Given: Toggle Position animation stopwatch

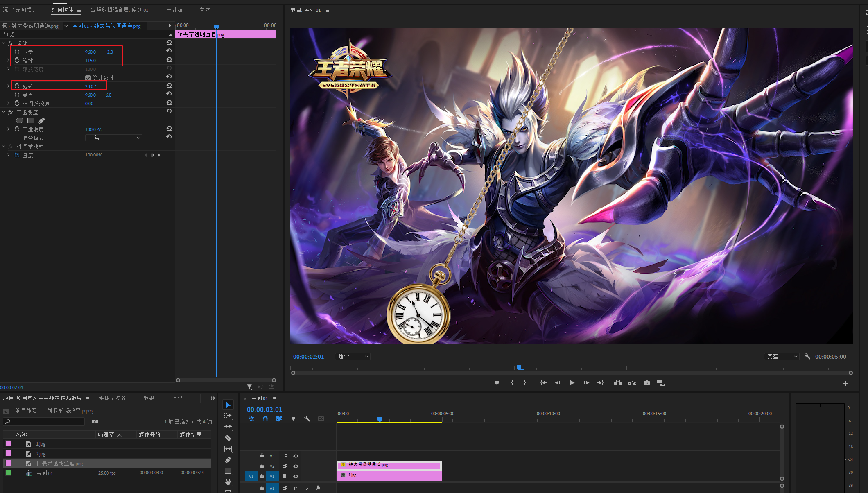Looking at the screenshot, I should (17, 52).
